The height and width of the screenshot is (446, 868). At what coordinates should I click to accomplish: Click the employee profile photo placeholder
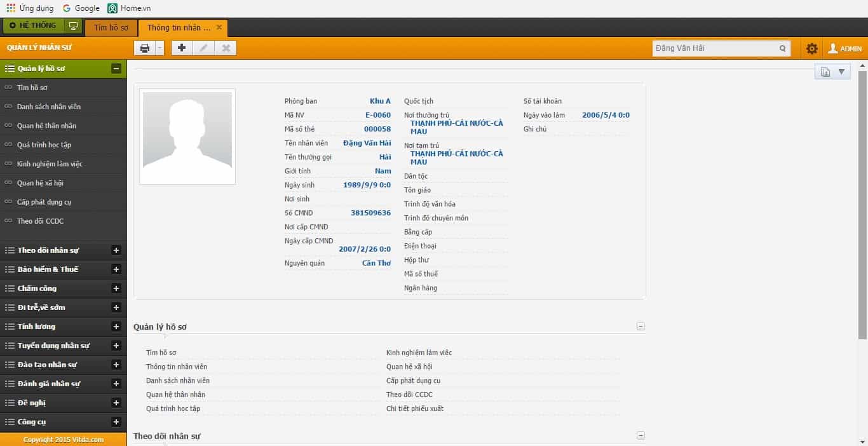pos(187,137)
